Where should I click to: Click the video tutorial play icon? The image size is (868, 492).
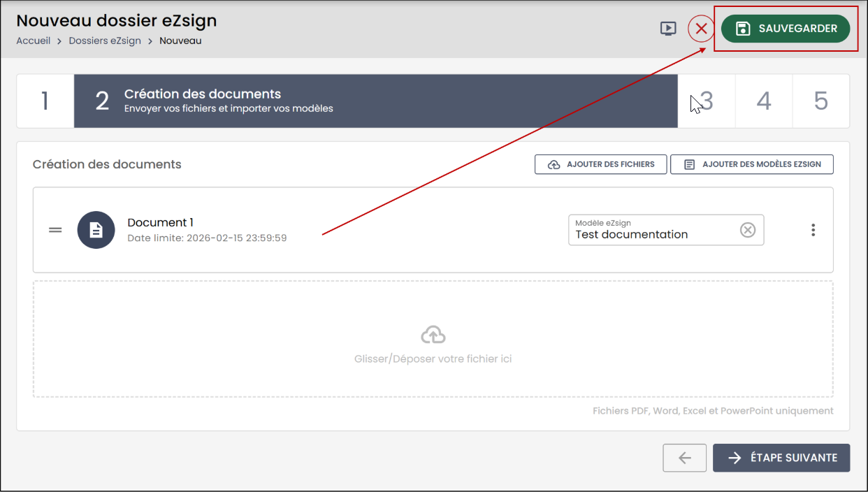point(668,29)
